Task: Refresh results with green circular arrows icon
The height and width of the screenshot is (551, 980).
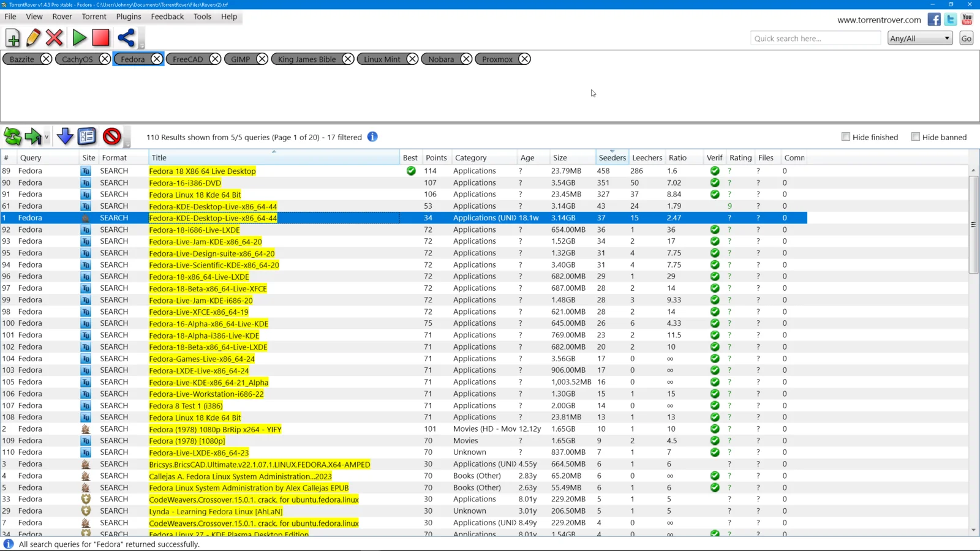Action: (x=13, y=137)
